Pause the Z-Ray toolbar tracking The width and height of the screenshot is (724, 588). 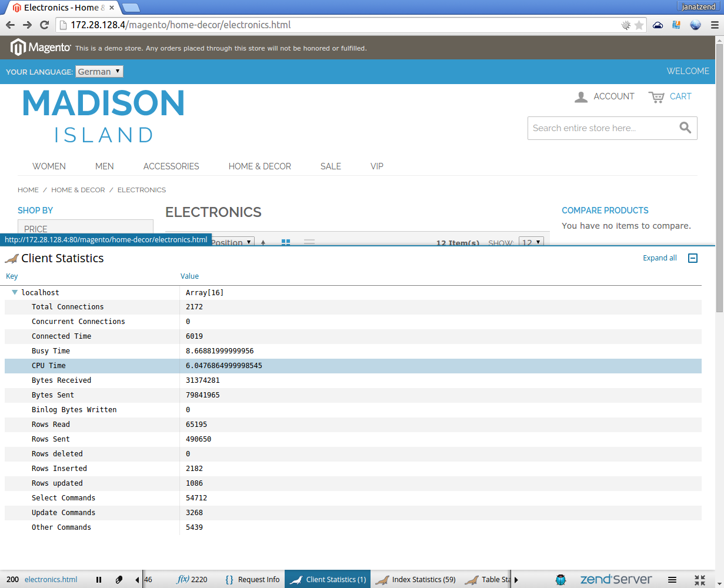tap(99, 580)
